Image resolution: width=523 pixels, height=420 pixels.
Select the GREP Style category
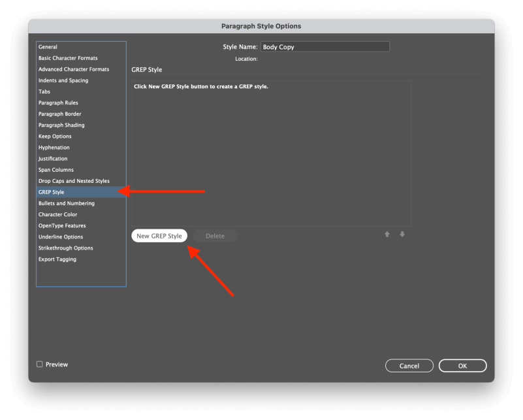(x=81, y=192)
